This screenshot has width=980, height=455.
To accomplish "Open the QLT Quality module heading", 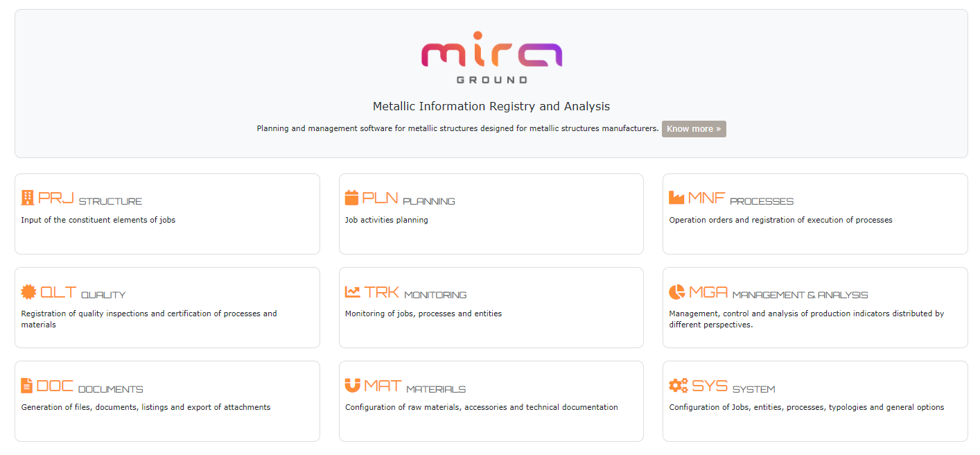I will (x=82, y=293).
